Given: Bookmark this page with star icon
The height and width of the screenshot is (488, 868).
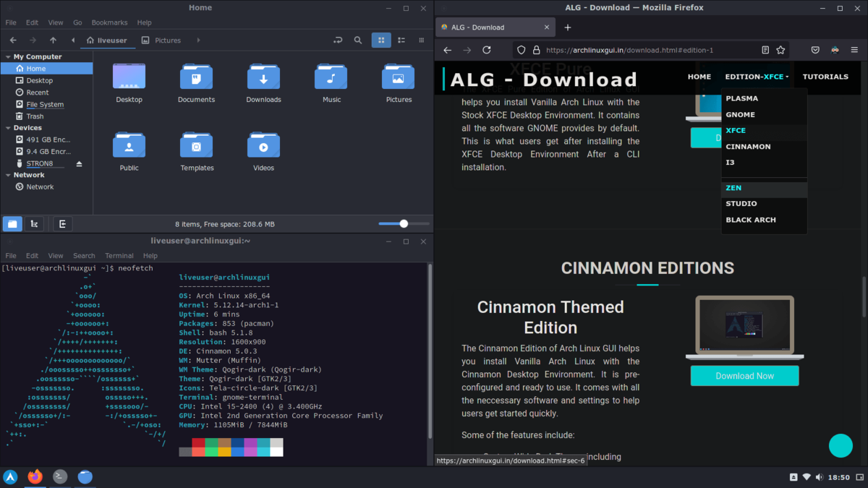Looking at the screenshot, I should pos(780,50).
